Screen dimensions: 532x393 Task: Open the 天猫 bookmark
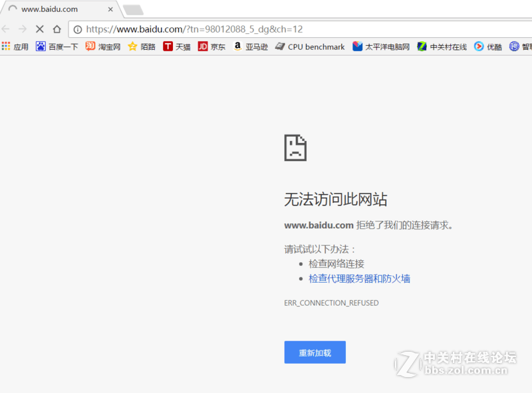pos(176,47)
